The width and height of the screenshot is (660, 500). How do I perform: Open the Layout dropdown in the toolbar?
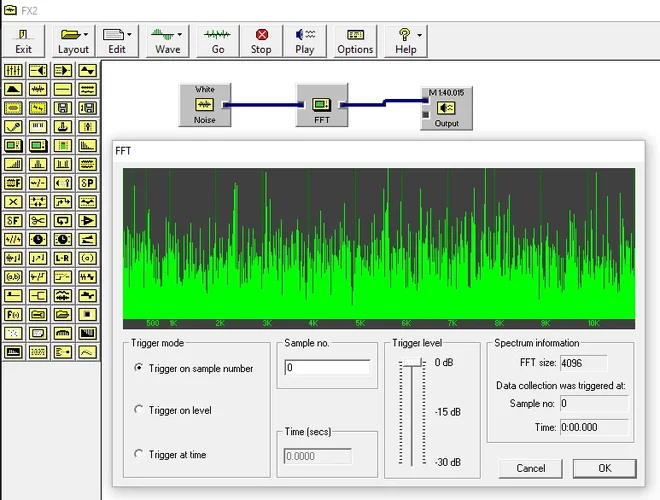(74, 40)
